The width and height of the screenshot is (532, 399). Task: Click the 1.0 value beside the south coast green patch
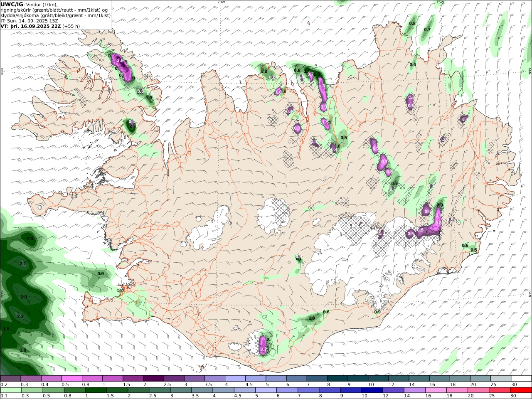click(312, 318)
